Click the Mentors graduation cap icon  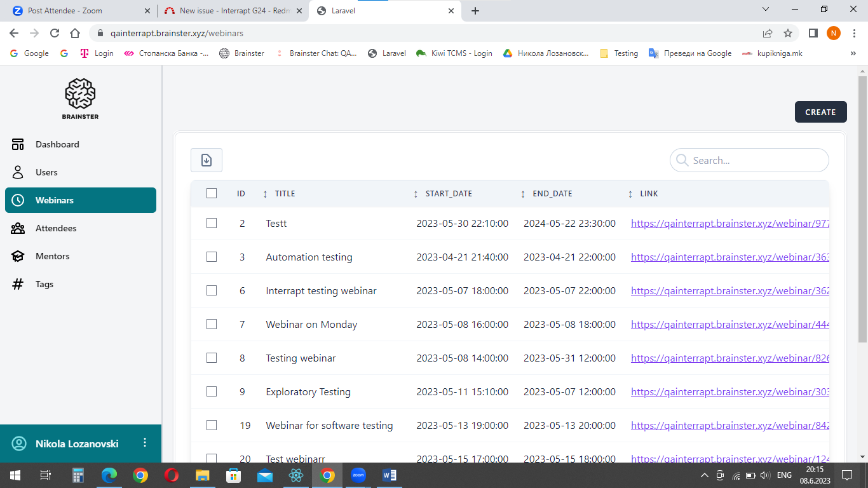click(x=18, y=256)
